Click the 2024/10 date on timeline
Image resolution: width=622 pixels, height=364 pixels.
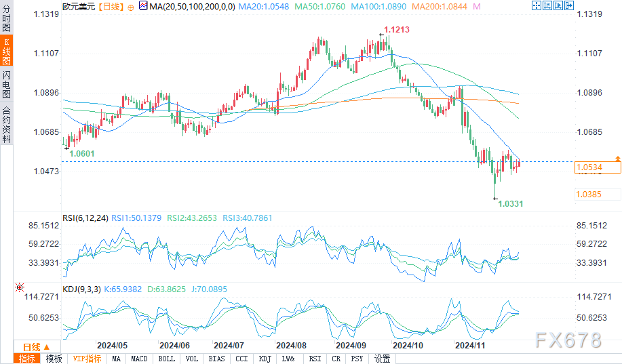[408, 346]
